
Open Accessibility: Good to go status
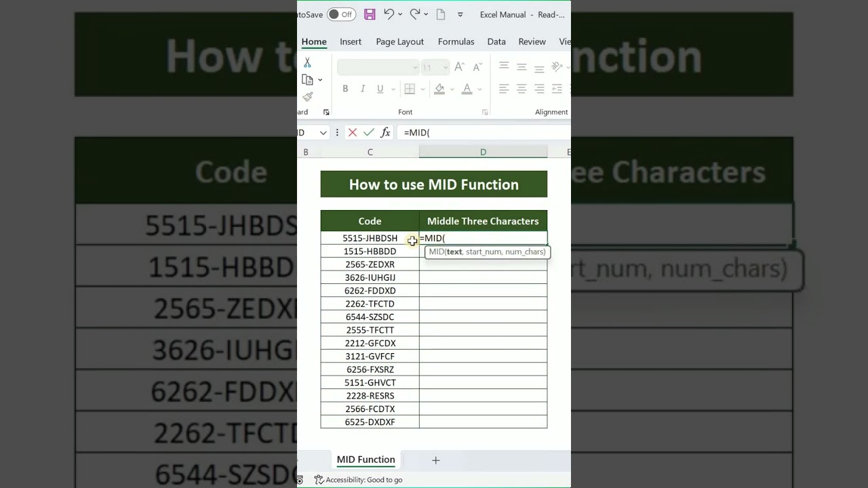pos(358,480)
